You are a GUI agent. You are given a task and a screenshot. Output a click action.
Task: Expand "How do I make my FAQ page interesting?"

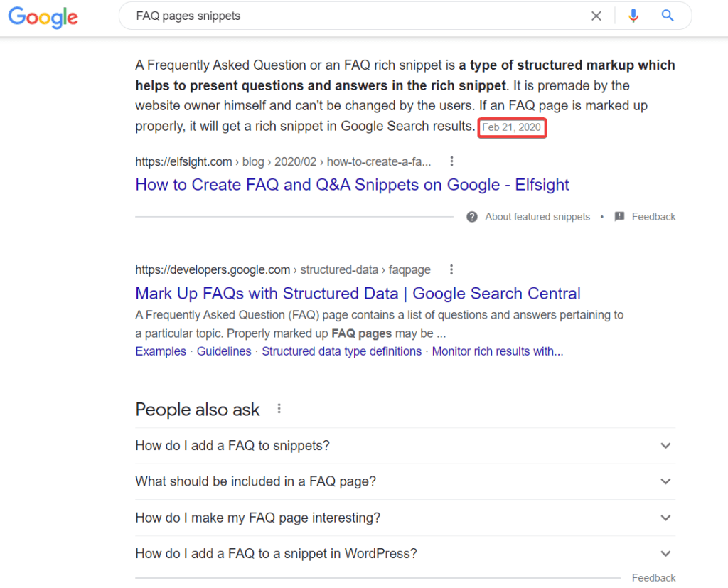tap(665, 518)
